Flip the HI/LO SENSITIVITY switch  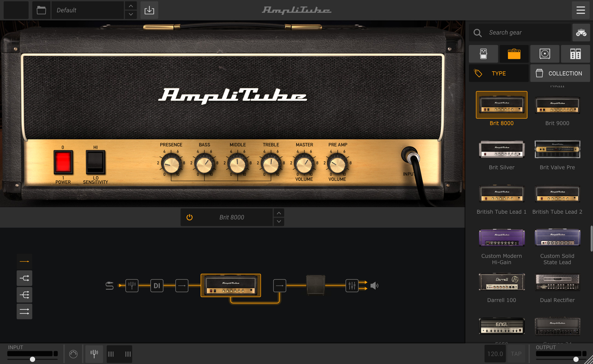(x=95, y=162)
